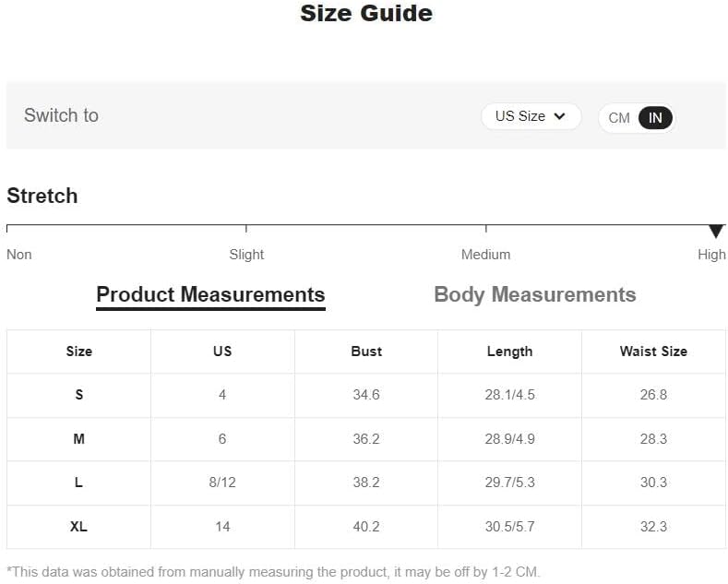
Task: Click the XL bust value 40.2
Action: click(x=366, y=527)
